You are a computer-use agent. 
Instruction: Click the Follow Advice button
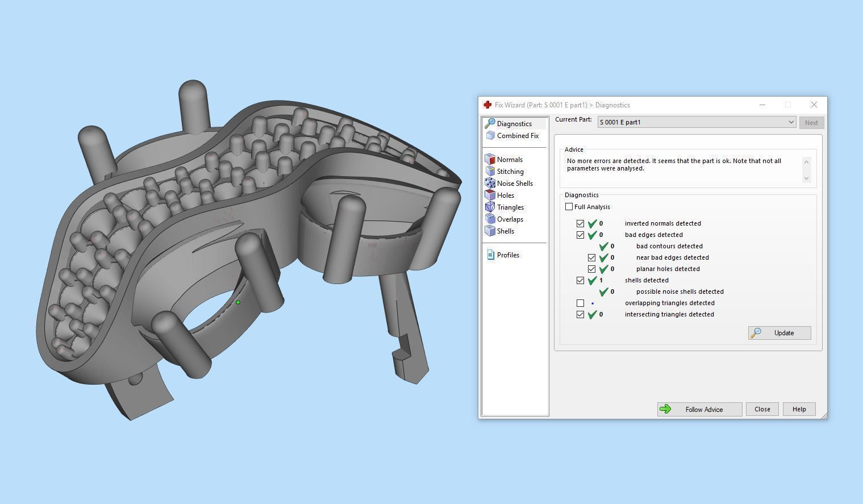[699, 409]
